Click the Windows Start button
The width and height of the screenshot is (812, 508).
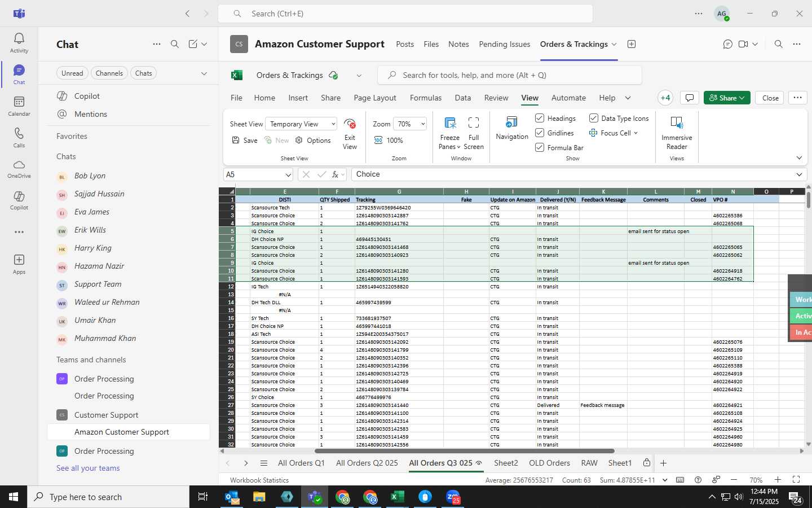14,497
